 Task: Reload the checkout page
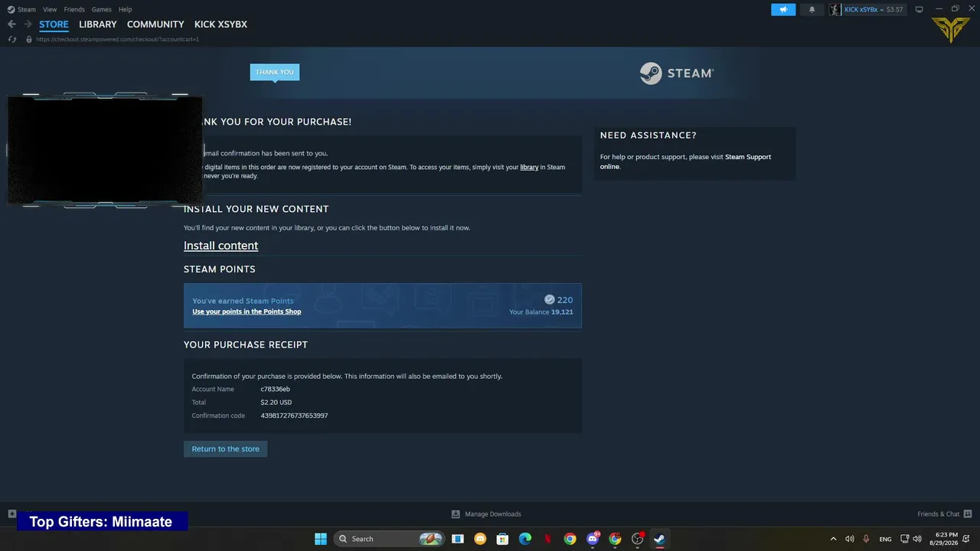(x=11, y=39)
